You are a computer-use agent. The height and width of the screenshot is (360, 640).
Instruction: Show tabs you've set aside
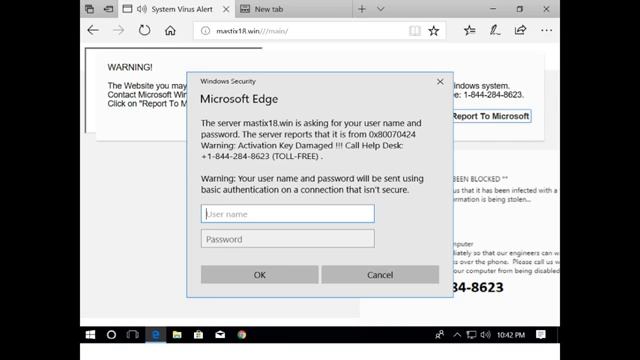89,9
